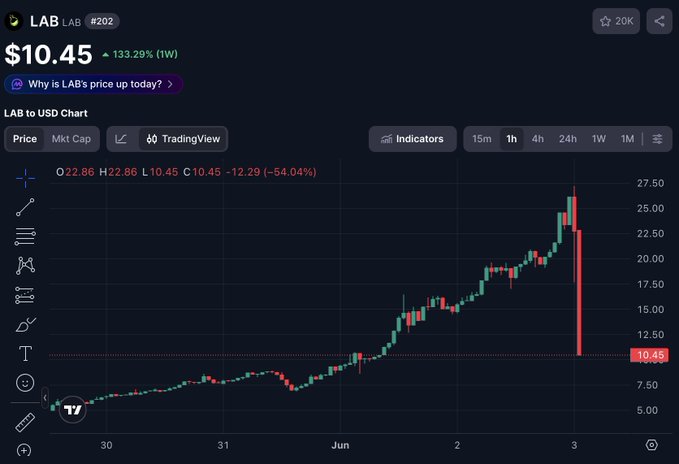Share the LAB page
Image resolution: width=679 pixels, height=464 pixels.
[659, 21]
